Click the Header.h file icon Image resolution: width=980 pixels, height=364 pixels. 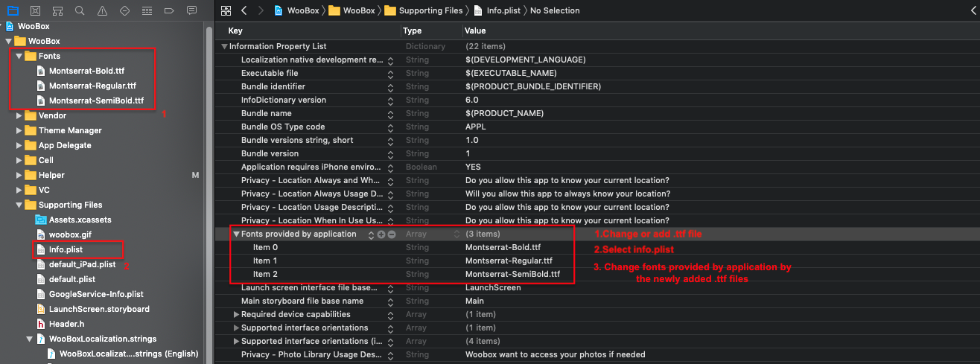click(x=42, y=324)
